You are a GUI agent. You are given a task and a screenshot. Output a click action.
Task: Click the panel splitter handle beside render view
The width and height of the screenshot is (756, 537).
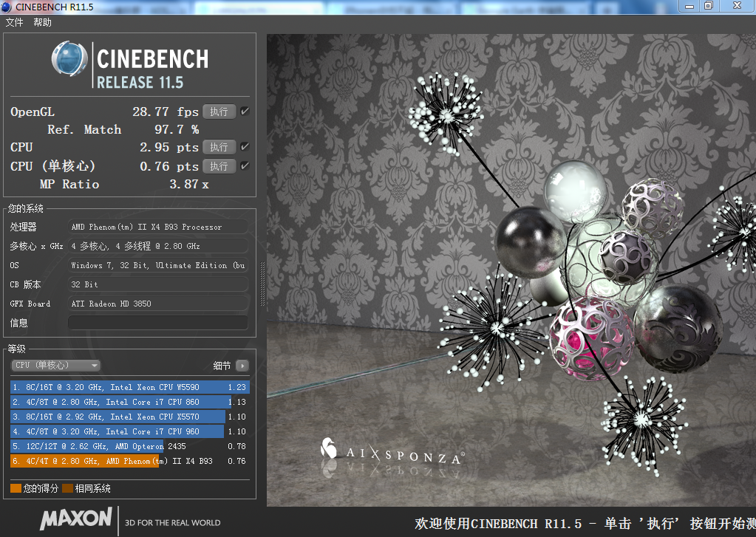[262, 284]
